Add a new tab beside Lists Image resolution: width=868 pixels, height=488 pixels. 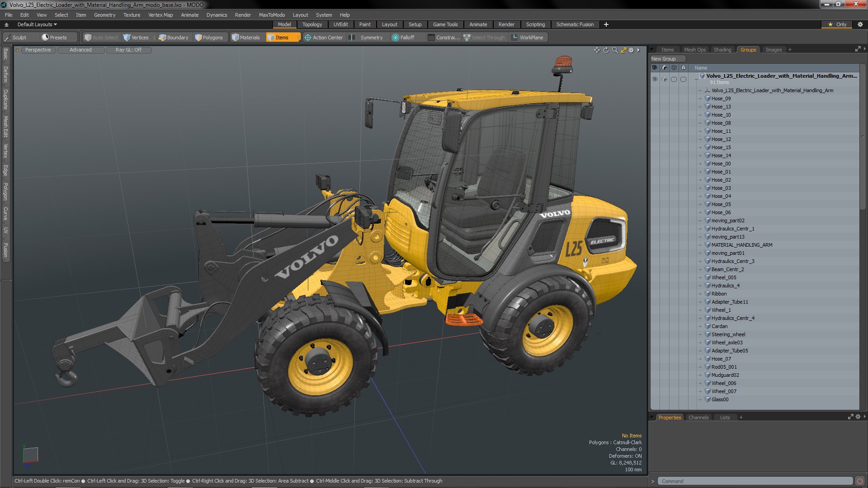741,418
